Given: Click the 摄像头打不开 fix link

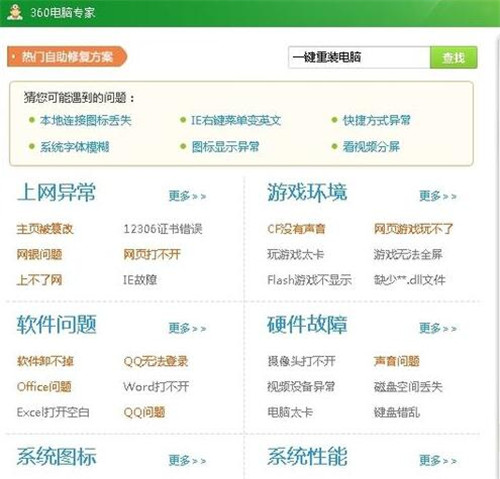Looking at the screenshot, I should coord(301,361).
